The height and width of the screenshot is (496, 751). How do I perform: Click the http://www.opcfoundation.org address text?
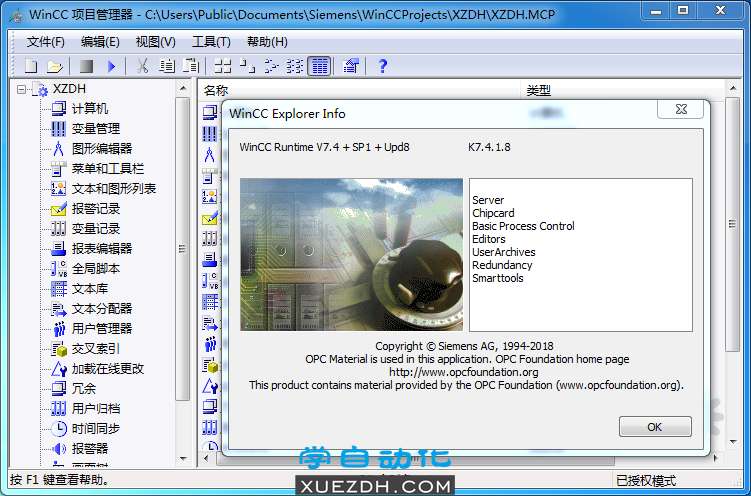point(464,372)
